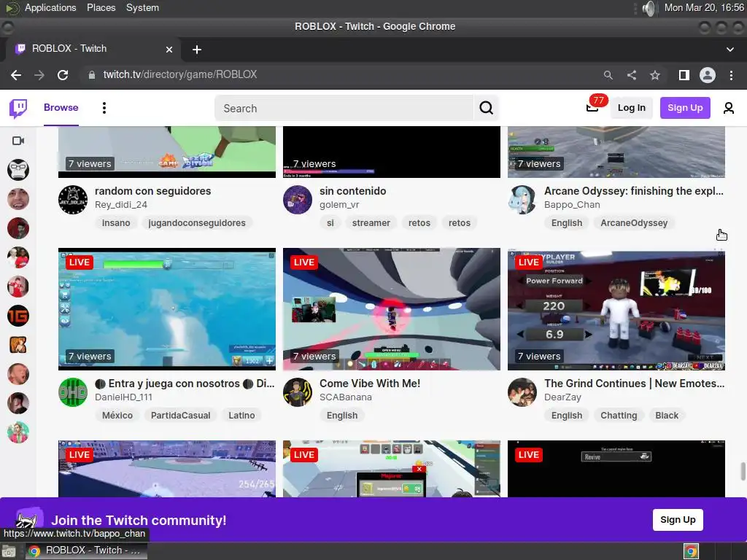Open the user profile icon menu
Image resolution: width=747 pixels, height=560 pixels.
click(729, 108)
